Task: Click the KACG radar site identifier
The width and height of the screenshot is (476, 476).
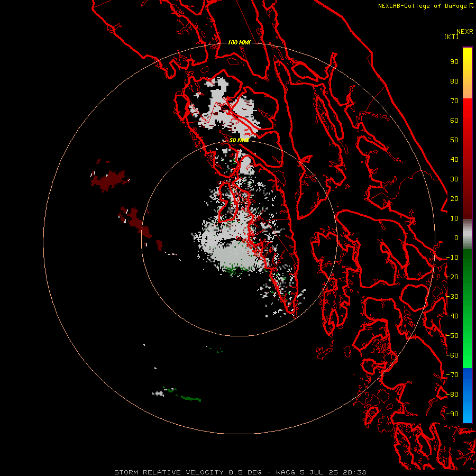Action: (x=286, y=472)
